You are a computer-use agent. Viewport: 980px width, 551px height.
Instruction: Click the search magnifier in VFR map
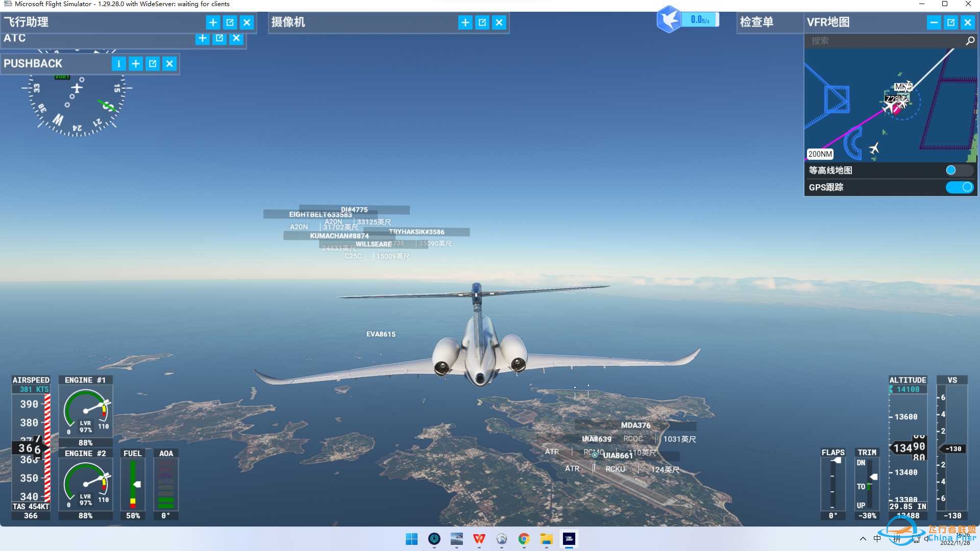(970, 41)
